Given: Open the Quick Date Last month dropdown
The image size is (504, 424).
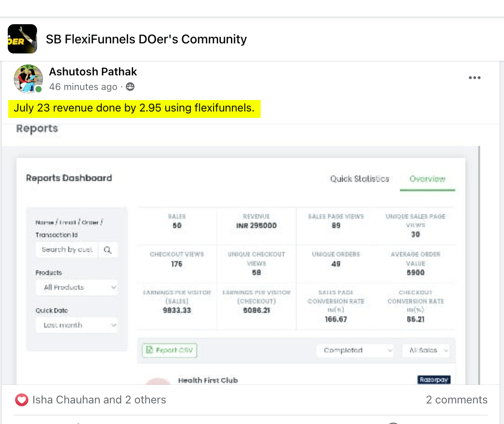Looking at the screenshot, I should (76, 325).
